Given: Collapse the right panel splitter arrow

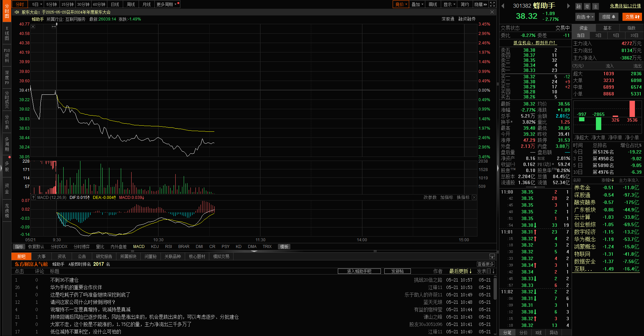Looking at the screenshot, I should coord(498,168).
